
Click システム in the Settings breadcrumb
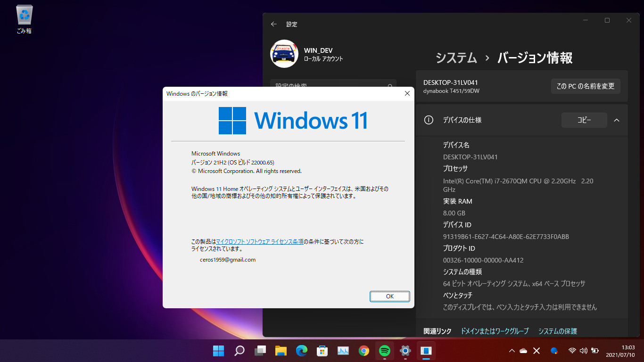[x=456, y=58]
